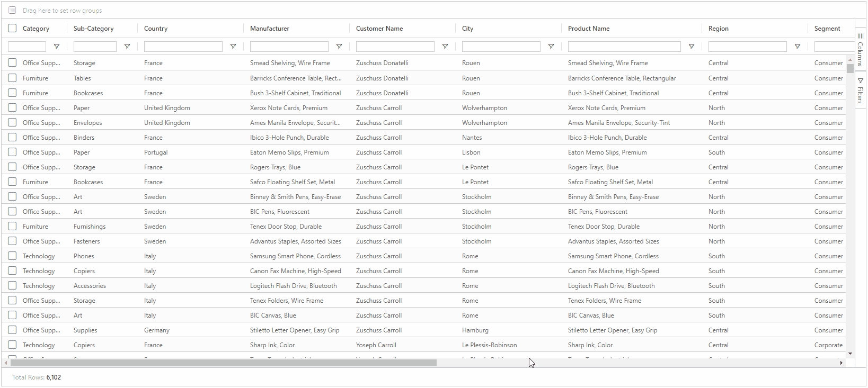Open the Category column filter icon

[57, 47]
